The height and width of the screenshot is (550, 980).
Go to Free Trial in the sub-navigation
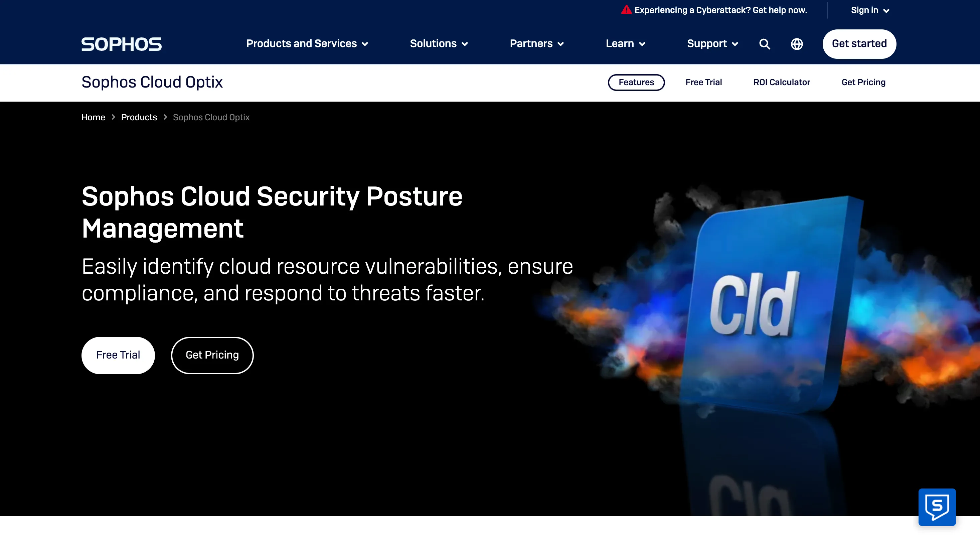point(703,82)
